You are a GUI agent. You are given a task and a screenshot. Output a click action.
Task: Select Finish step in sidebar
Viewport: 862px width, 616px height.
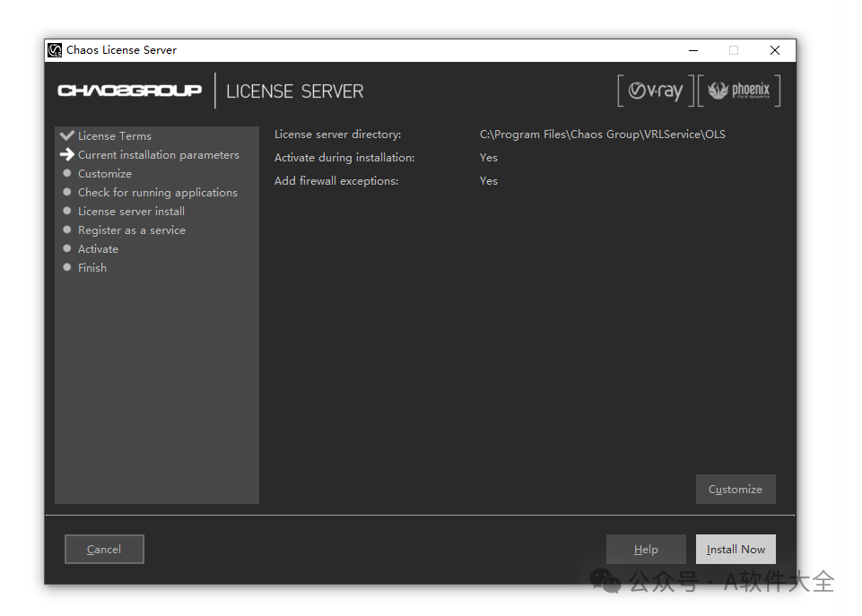92,267
